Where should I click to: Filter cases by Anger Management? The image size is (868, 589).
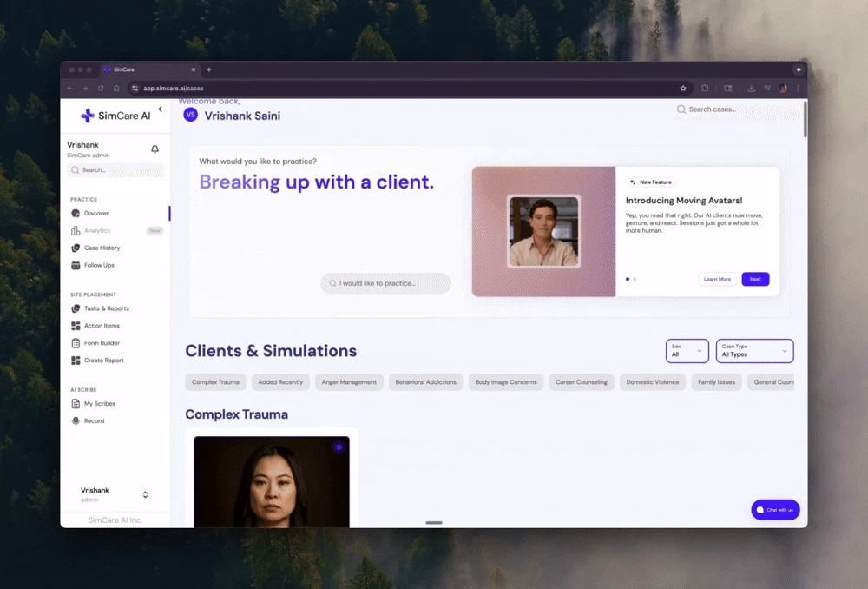349,382
